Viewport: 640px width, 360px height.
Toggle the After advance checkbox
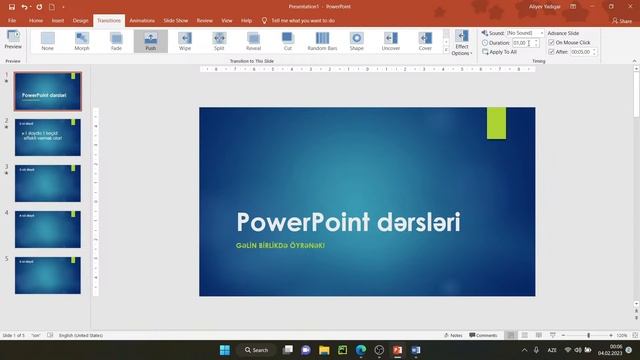pos(551,52)
